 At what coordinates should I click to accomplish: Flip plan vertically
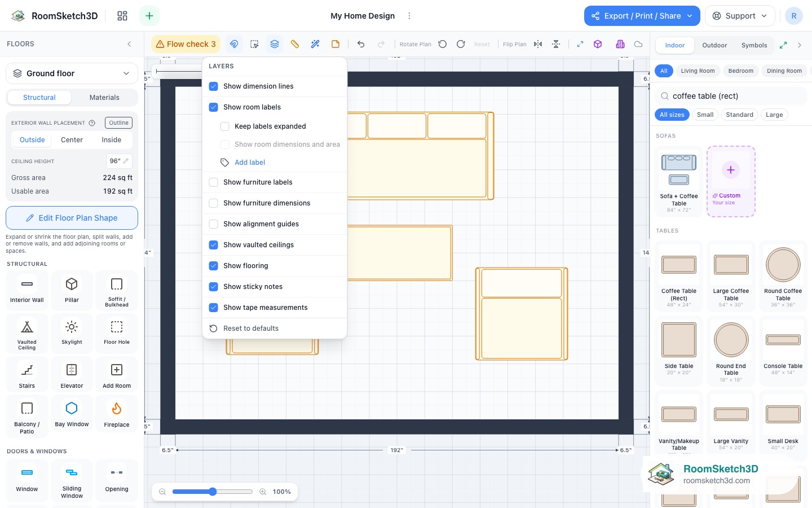(556, 44)
